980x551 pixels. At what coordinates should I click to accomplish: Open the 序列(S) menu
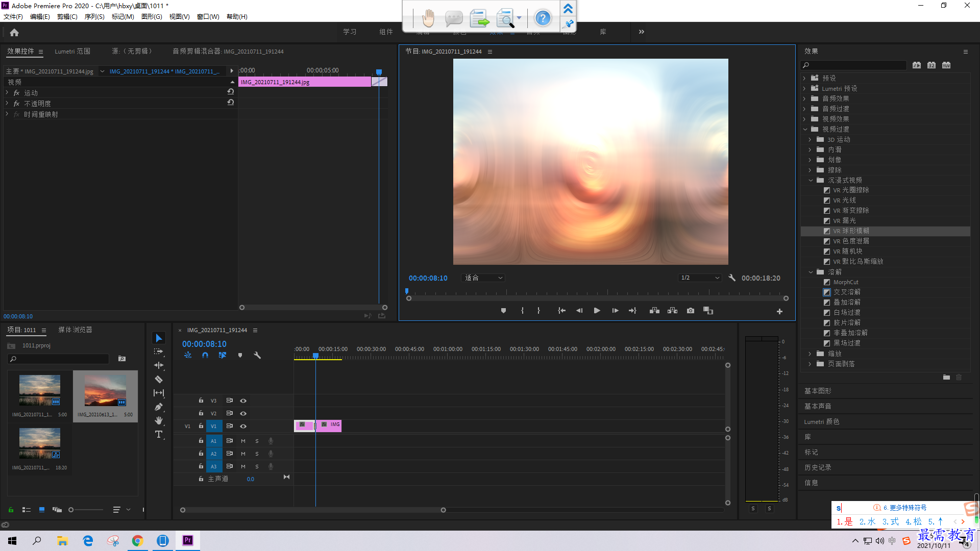tap(94, 17)
